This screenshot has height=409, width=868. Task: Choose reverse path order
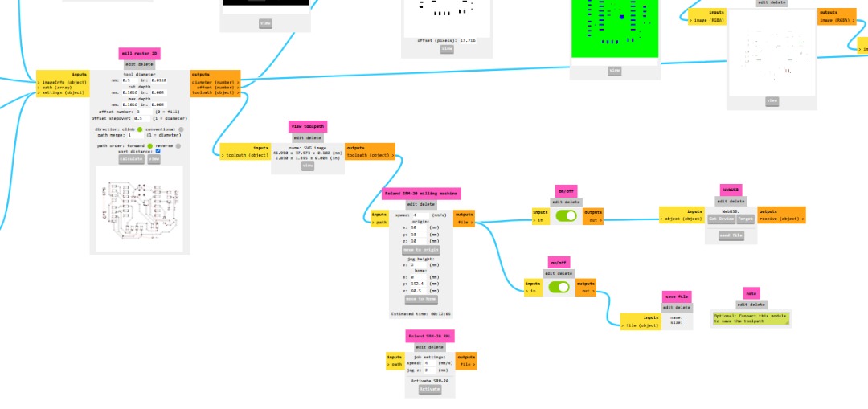click(178, 146)
